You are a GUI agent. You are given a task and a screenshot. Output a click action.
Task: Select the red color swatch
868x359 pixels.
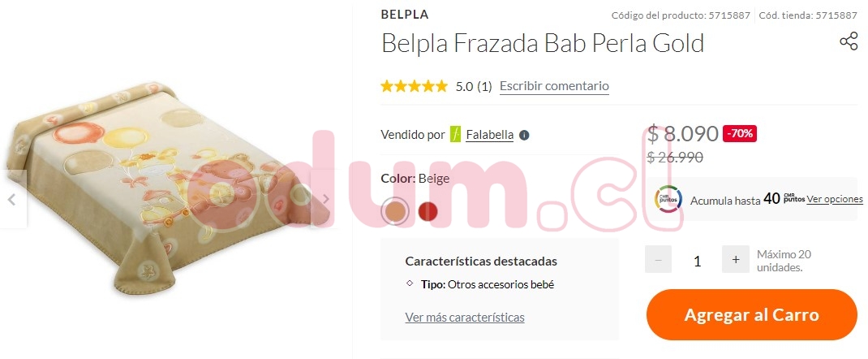tap(428, 211)
